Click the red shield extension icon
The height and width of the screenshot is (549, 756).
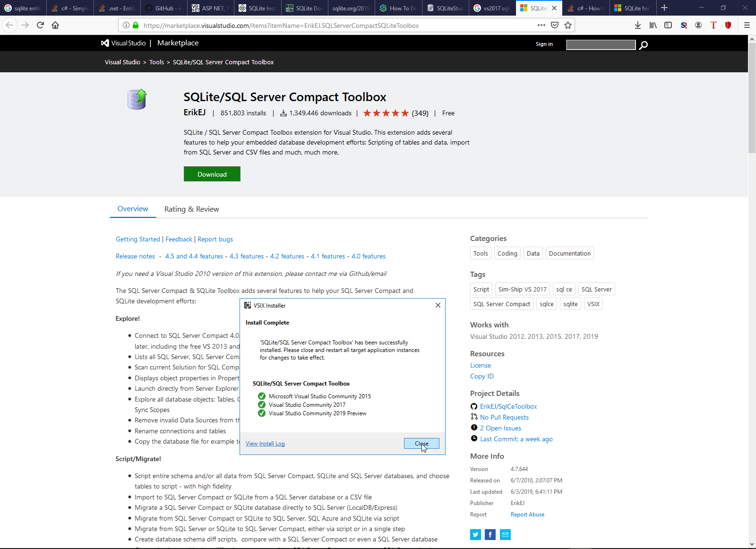(x=728, y=25)
